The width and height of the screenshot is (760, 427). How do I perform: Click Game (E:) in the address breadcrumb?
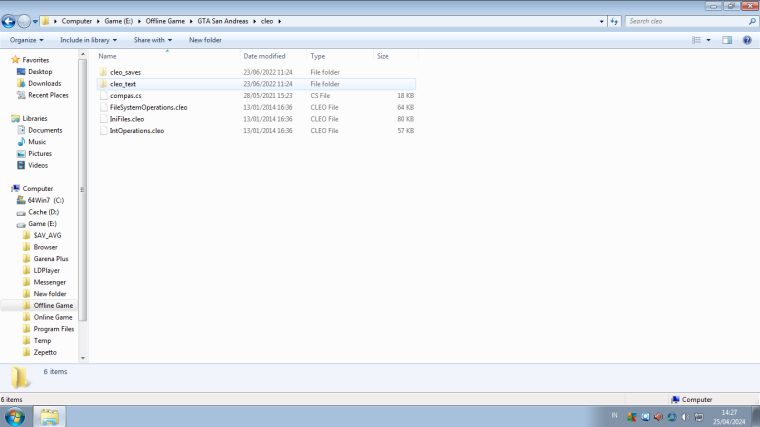pos(119,21)
